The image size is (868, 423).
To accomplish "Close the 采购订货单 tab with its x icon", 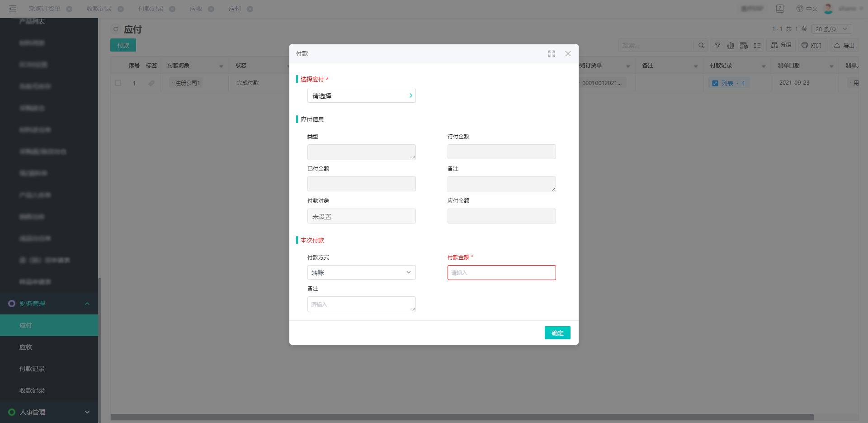I will pos(69,9).
